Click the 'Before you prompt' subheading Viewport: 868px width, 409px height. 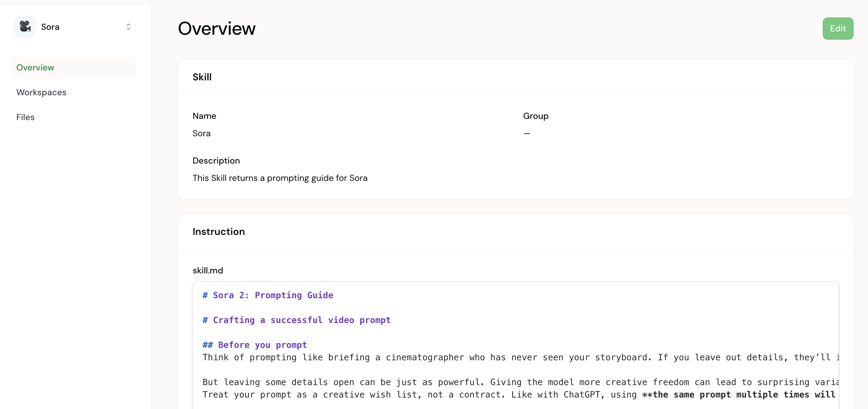[255, 345]
